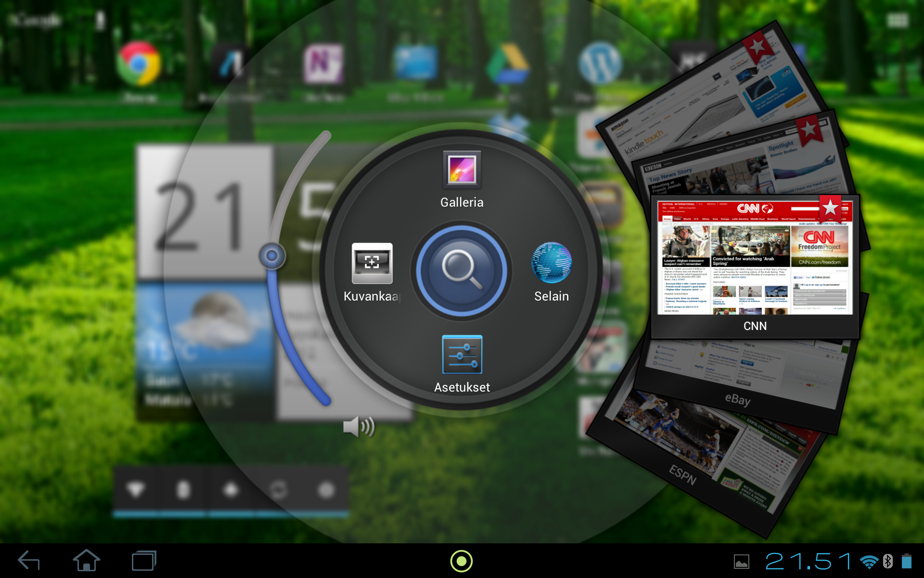Tap the Bluetooth status icon
This screenshot has width=924, height=578.
888,561
